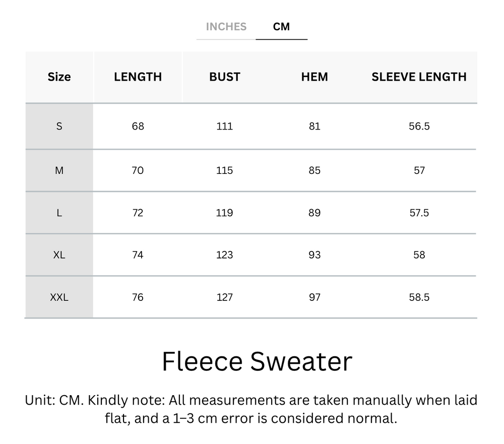Screen dimensions: 504x444
Task: Select the L size row label
Action: 59,213
